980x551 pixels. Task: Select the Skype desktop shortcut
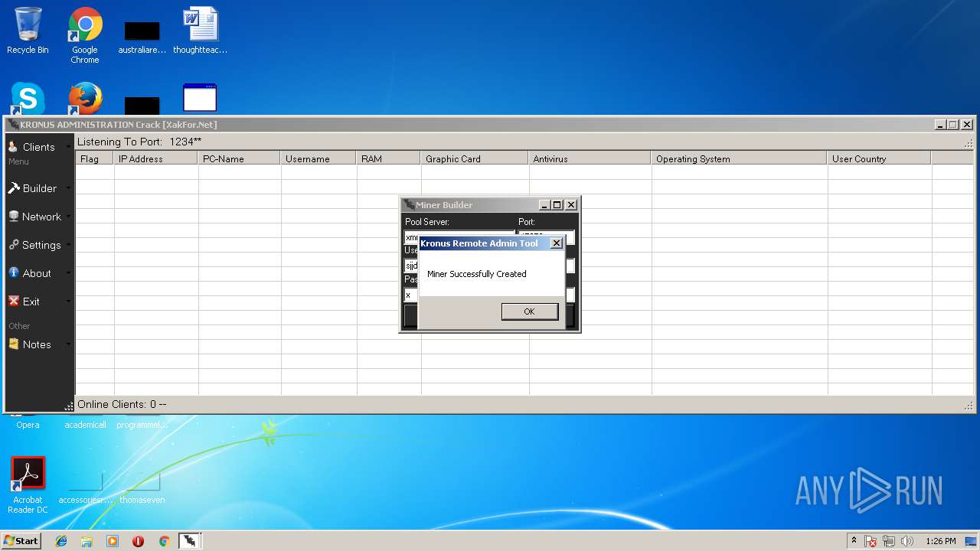click(x=28, y=99)
